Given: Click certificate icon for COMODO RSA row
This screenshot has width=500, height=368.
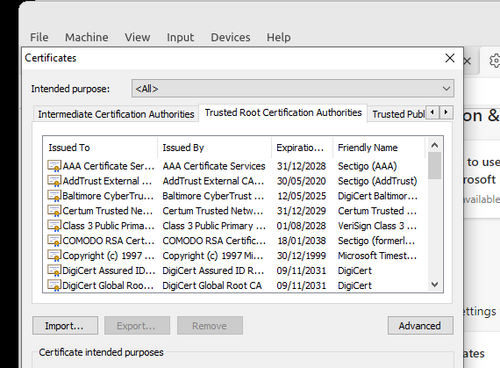Looking at the screenshot, I should 54,241.
